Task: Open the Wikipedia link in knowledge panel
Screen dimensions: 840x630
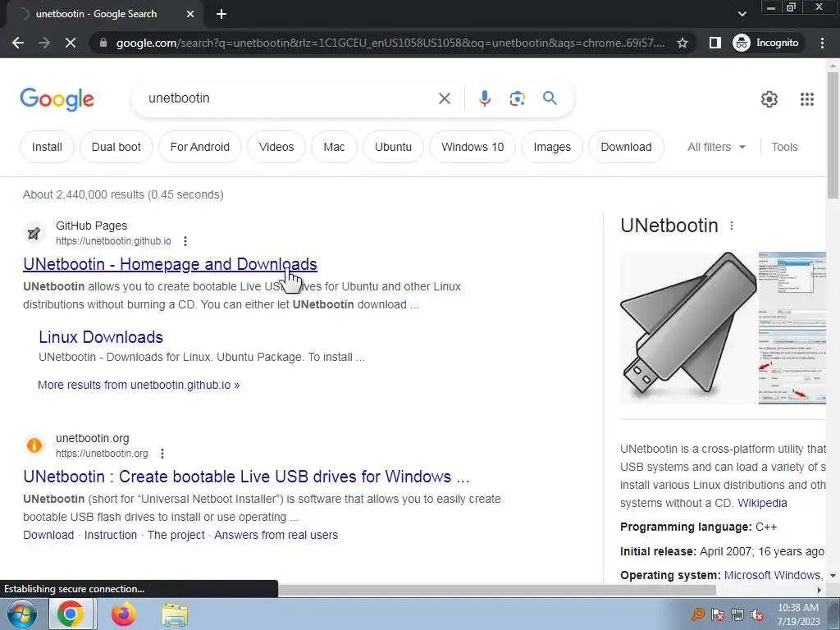Action: coord(762,503)
